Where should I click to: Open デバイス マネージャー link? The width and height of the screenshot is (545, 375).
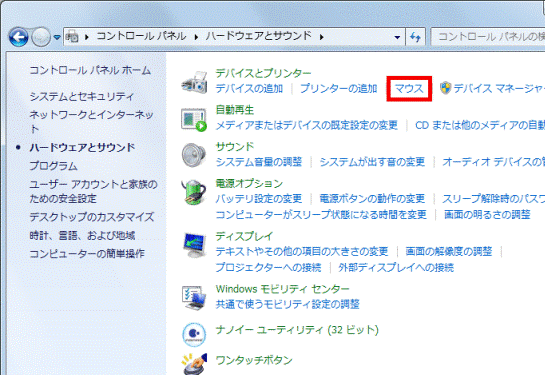499,89
